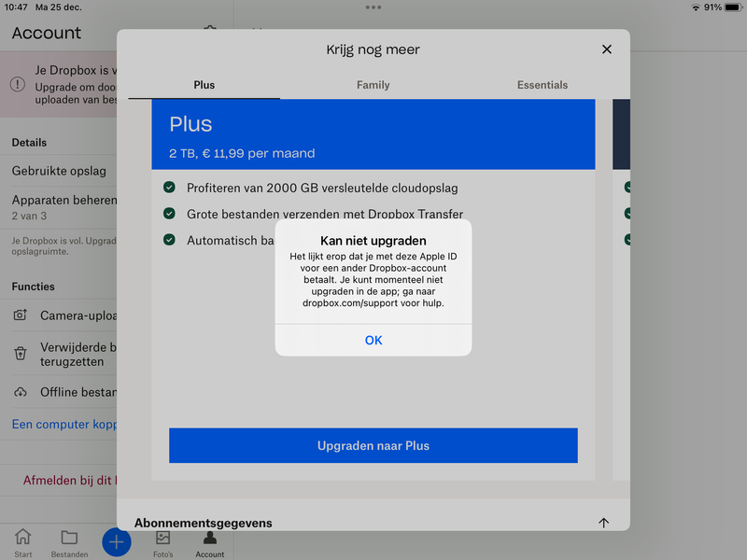This screenshot has width=747, height=560.
Task: Tap the blue plus add button
Action: click(x=116, y=542)
